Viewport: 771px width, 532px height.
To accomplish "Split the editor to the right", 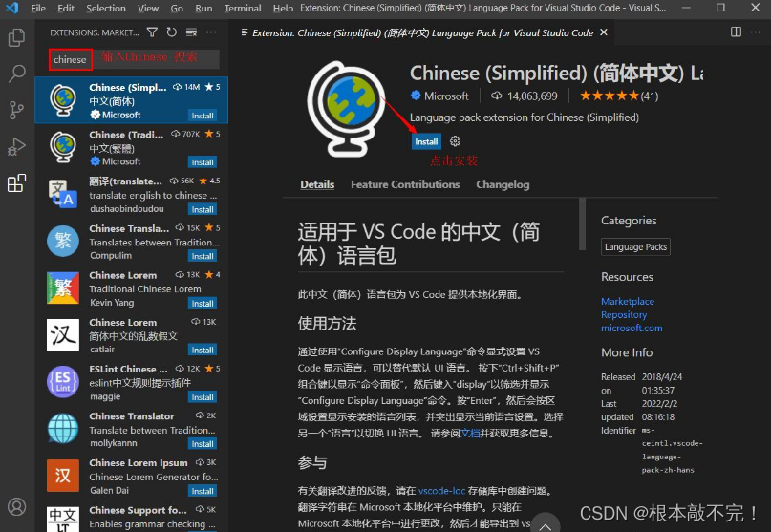I will (736, 32).
